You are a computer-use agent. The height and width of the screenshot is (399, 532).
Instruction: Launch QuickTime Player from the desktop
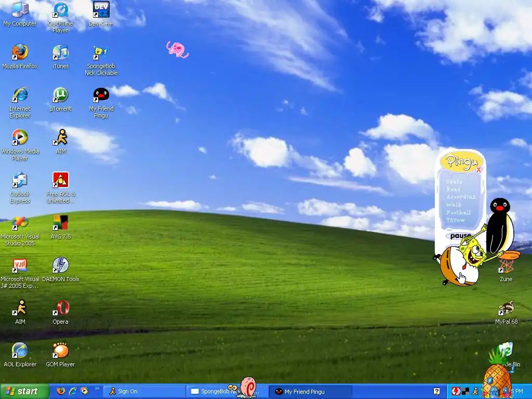pyautogui.click(x=60, y=17)
